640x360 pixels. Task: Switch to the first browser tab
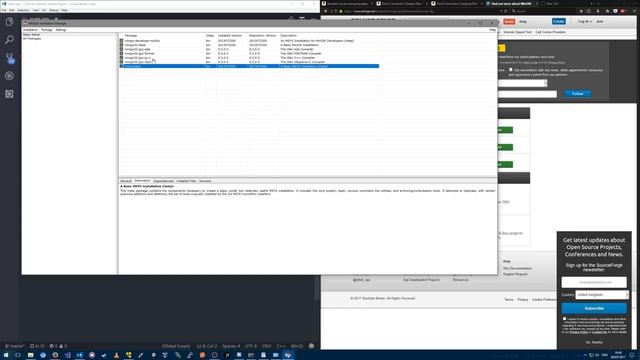348,4
